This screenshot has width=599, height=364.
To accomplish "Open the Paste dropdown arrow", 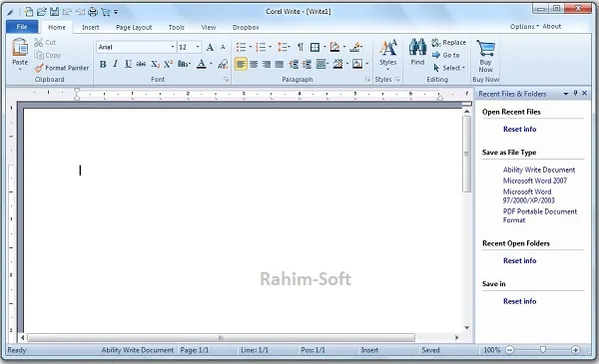I will (20, 70).
